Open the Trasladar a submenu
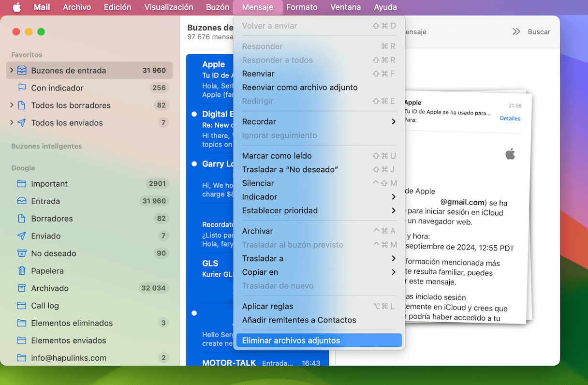588x385 pixels. coord(319,258)
